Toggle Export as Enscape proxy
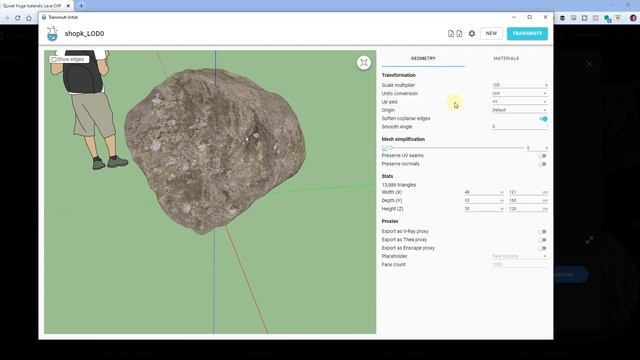This screenshot has width=640, height=360. [x=542, y=248]
